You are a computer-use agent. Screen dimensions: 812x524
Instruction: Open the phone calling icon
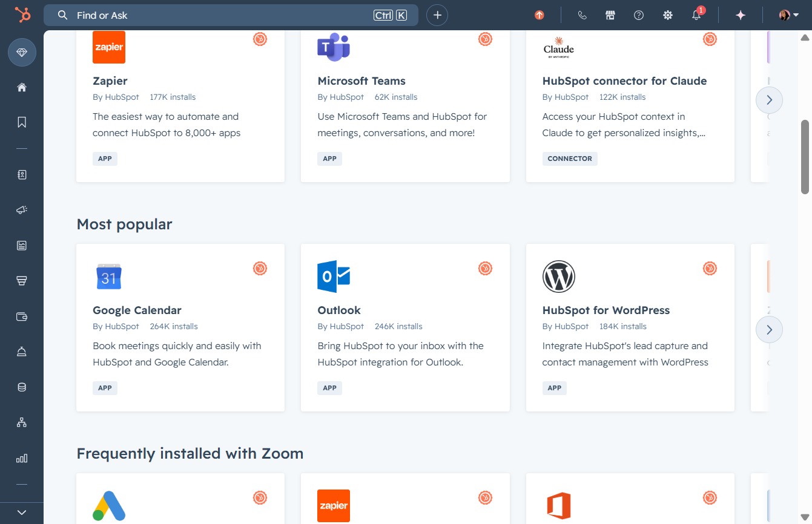(x=583, y=15)
